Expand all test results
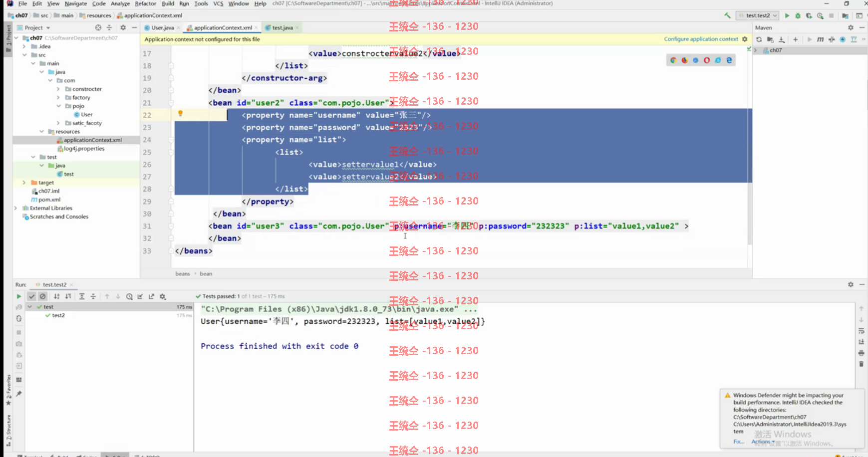Image resolution: width=868 pixels, height=457 pixels. click(82, 296)
